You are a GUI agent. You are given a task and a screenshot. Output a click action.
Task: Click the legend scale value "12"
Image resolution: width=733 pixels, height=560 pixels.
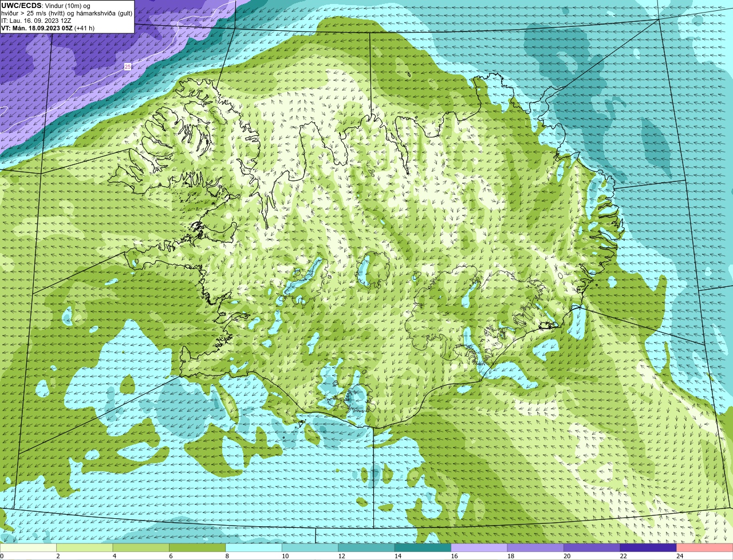(341, 556)
